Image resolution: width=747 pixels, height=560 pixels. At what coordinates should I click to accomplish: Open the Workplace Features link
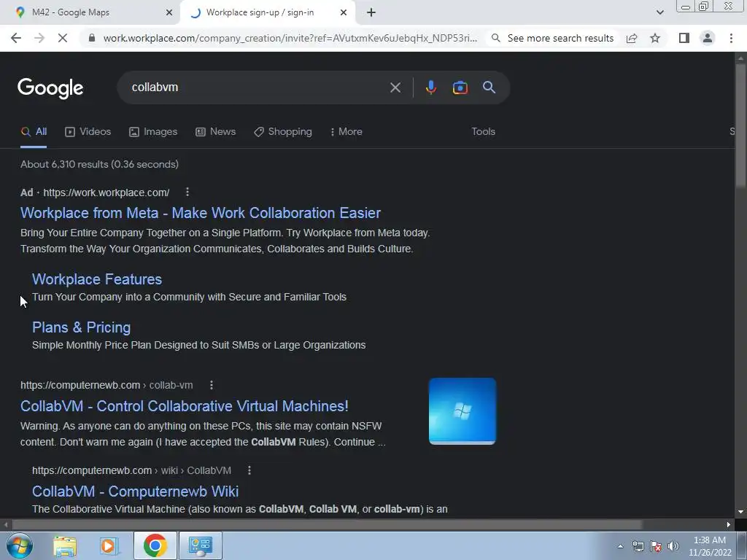coord(97,279)
